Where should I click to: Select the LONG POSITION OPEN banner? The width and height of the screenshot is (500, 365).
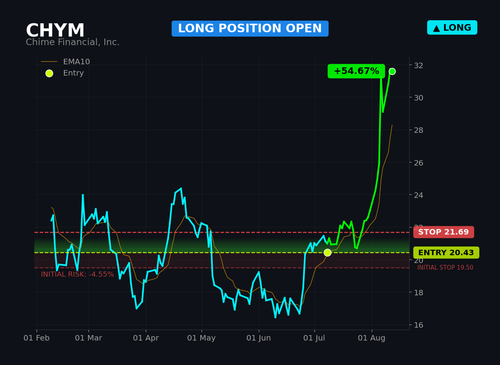tap(250, 28)
